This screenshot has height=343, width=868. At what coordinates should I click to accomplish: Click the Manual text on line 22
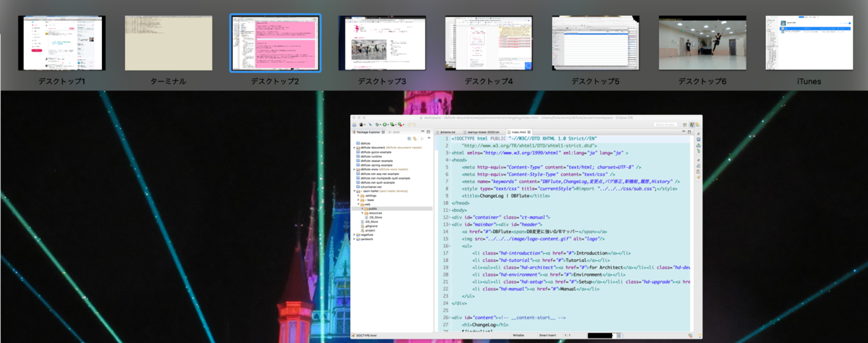coord(570,289)
